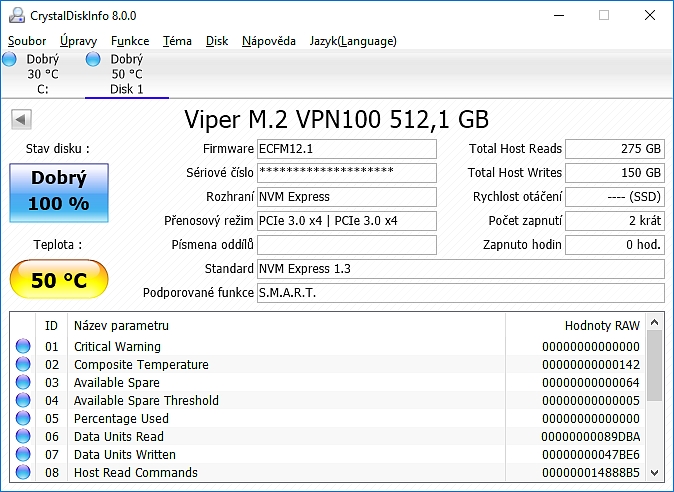Open the Nápověda menu
The height and width of the screenshot is (492, 674).
pyautogui.click(x=269, y=41)
